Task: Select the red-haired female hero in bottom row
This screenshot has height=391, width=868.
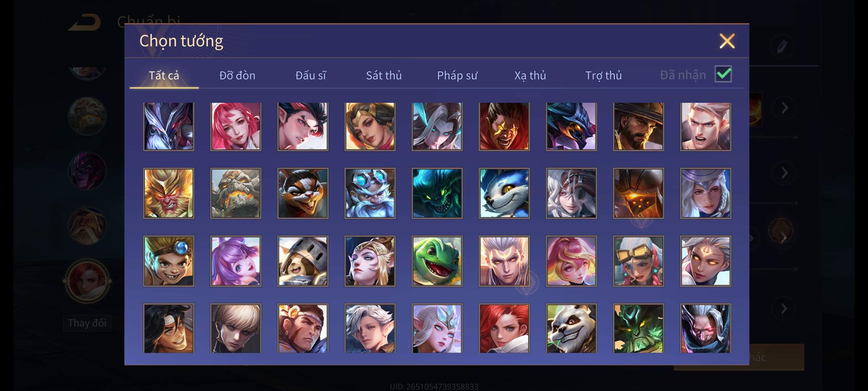Action: (504, 328)
